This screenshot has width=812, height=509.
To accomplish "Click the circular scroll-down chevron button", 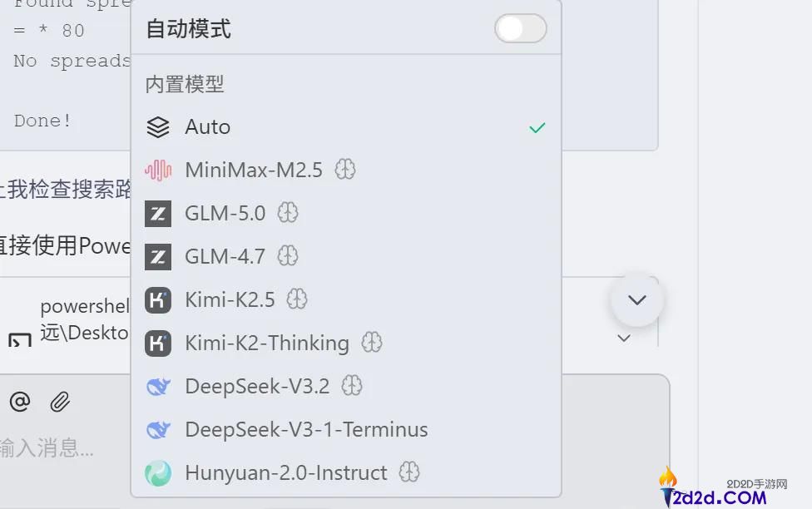I will click(x=637, y=299).
